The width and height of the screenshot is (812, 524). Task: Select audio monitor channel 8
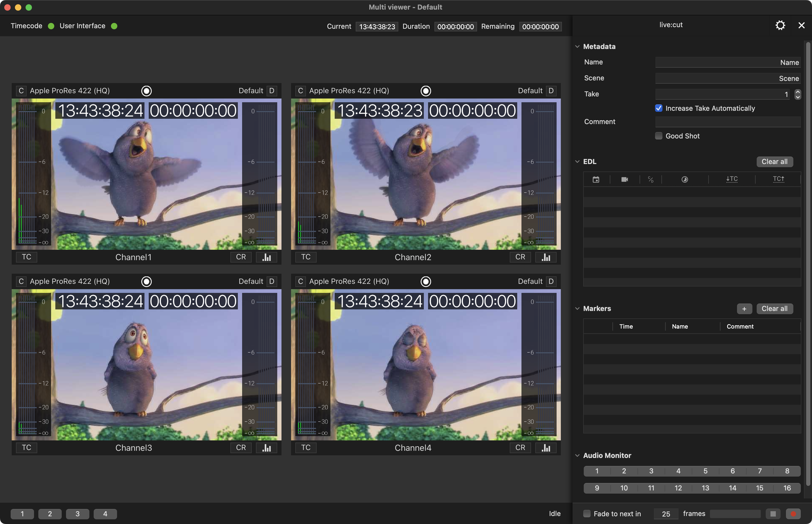tap(787, 471)
